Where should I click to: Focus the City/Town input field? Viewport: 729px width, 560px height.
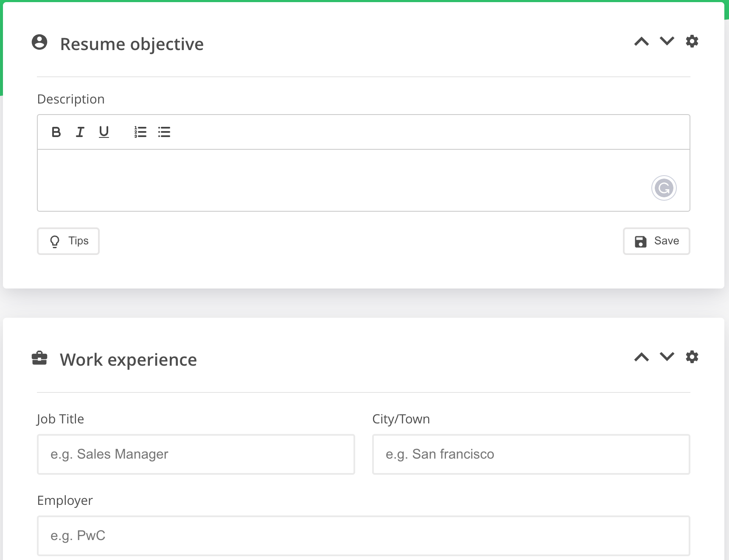[x=531, y=454]
